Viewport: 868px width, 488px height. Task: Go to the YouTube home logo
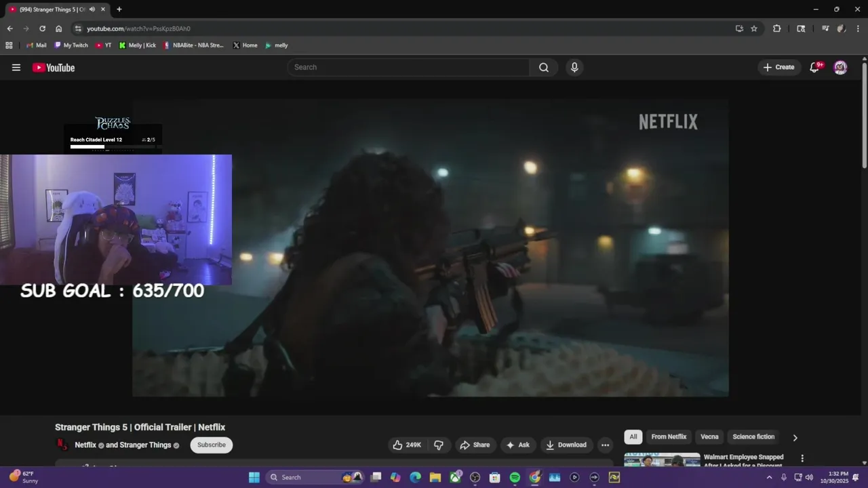[54, 67]
